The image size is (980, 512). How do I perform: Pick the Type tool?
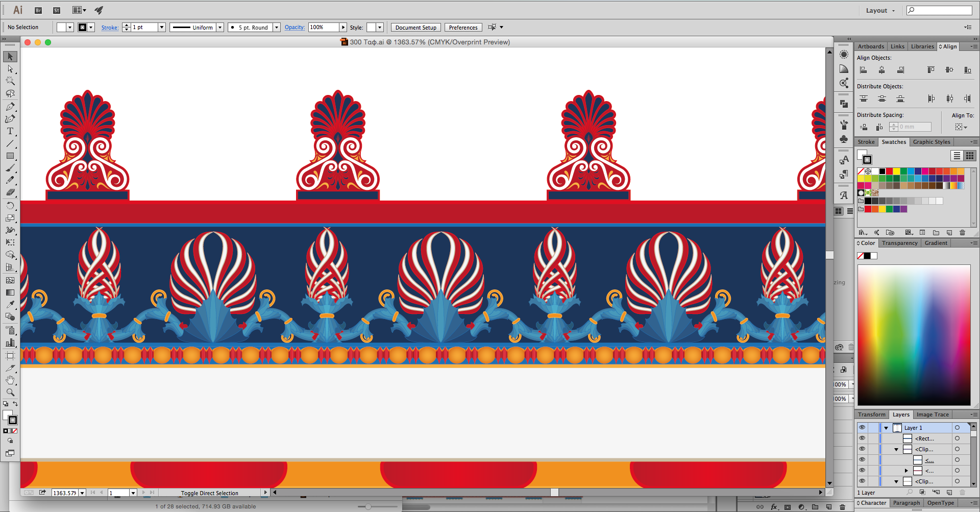pyautogui.click(x=10, y=131)
